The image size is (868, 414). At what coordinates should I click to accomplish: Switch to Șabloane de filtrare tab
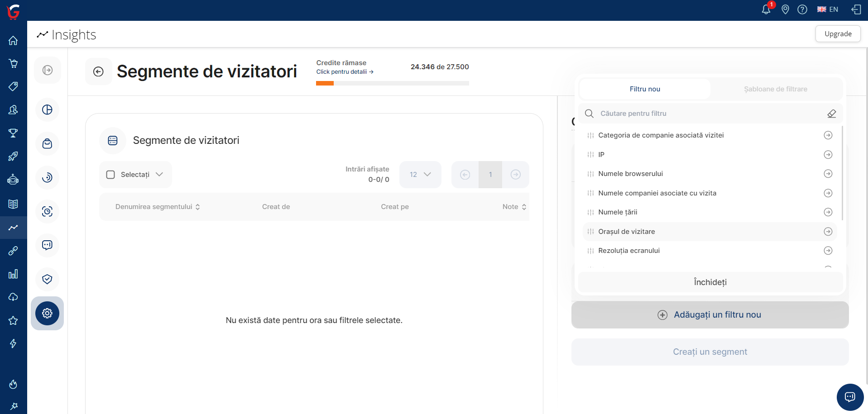[x=776, y=89]
